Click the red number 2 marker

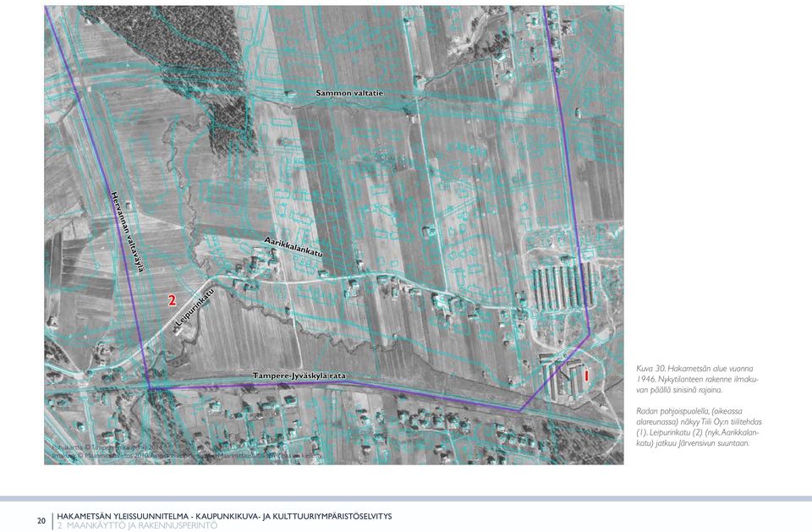pyautogui.click(x=172, y=300)
